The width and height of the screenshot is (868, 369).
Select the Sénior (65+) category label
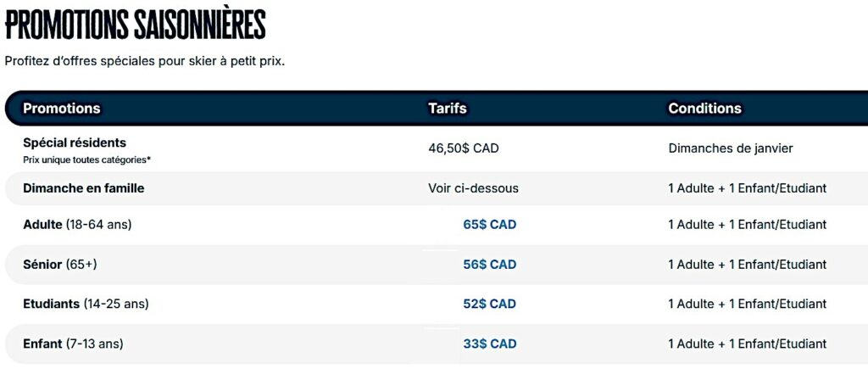coord(60,265)
